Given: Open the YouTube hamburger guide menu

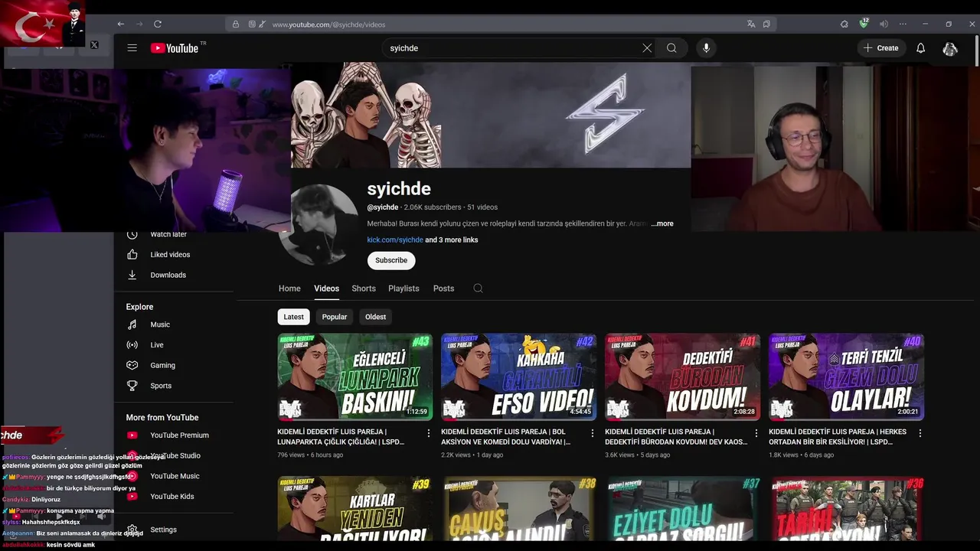Looking at the screenshot, I should (132, 47).
